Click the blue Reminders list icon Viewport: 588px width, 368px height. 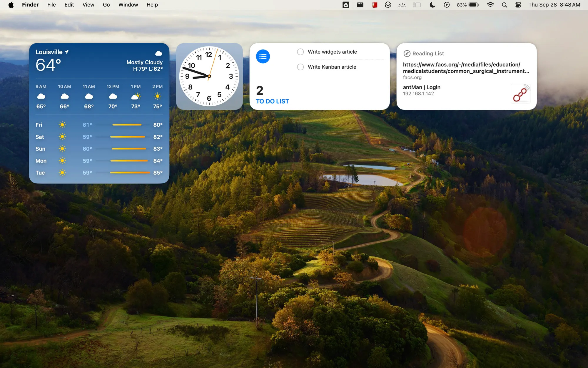[263, 56]
